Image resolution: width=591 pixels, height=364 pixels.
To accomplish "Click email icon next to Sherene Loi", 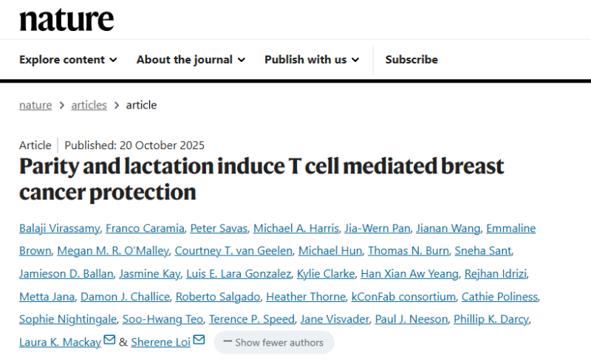I will (x=199, y=340).
